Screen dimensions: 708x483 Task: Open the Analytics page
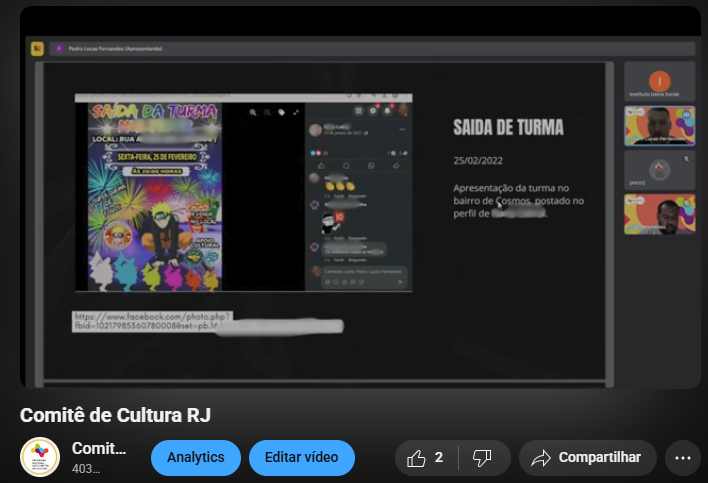tap(196, 458)
